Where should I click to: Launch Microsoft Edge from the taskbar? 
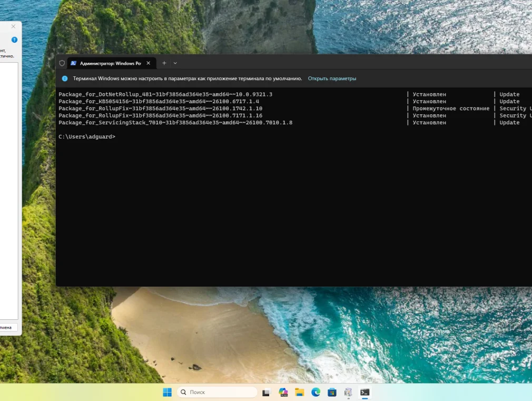pyautogui.click(x=316, y=392)
